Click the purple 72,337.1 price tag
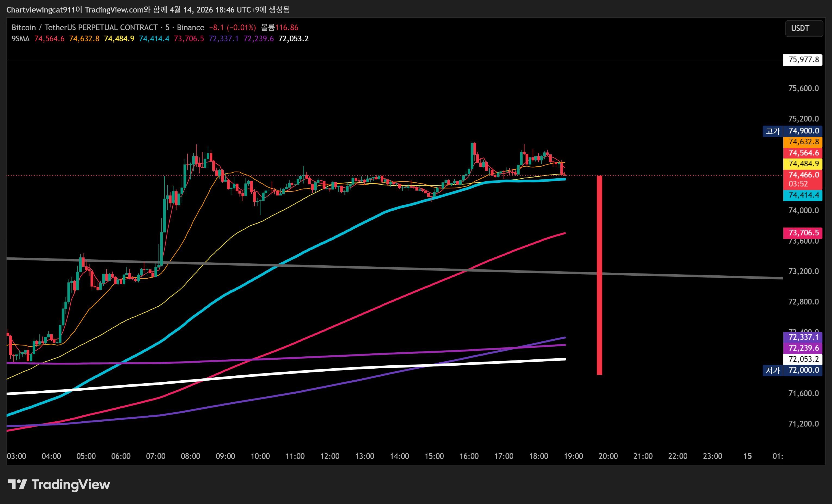Screen dimensions: 832x504 (x=803, y=337)
